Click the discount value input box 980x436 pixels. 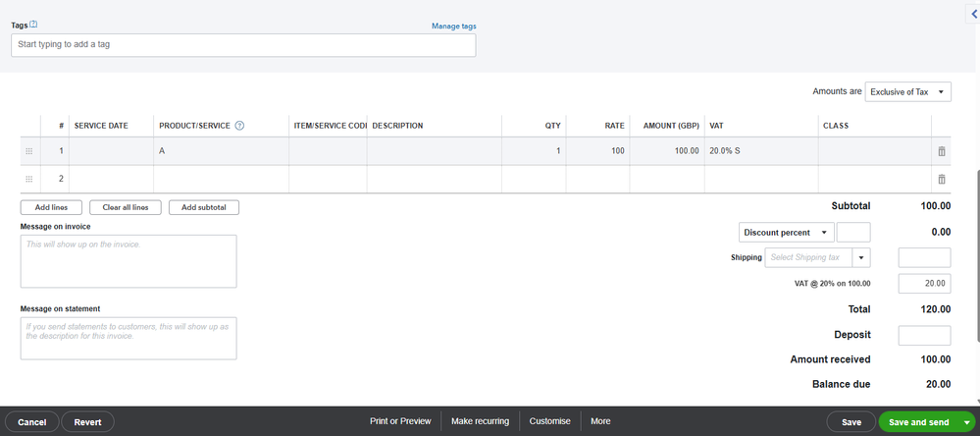coord(853,232)
